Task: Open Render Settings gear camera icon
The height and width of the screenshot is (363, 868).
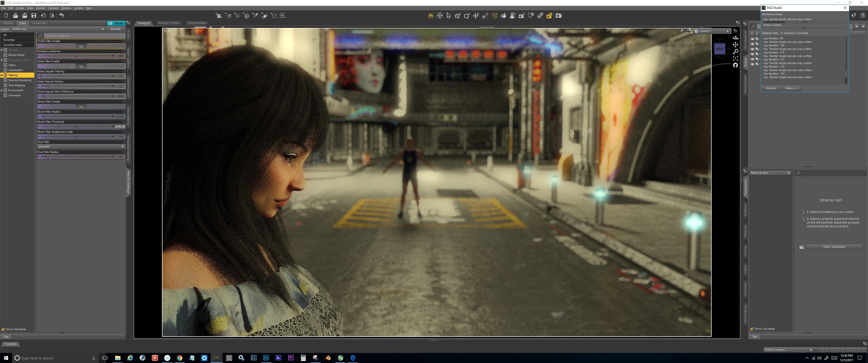Action: coord(549,16)
